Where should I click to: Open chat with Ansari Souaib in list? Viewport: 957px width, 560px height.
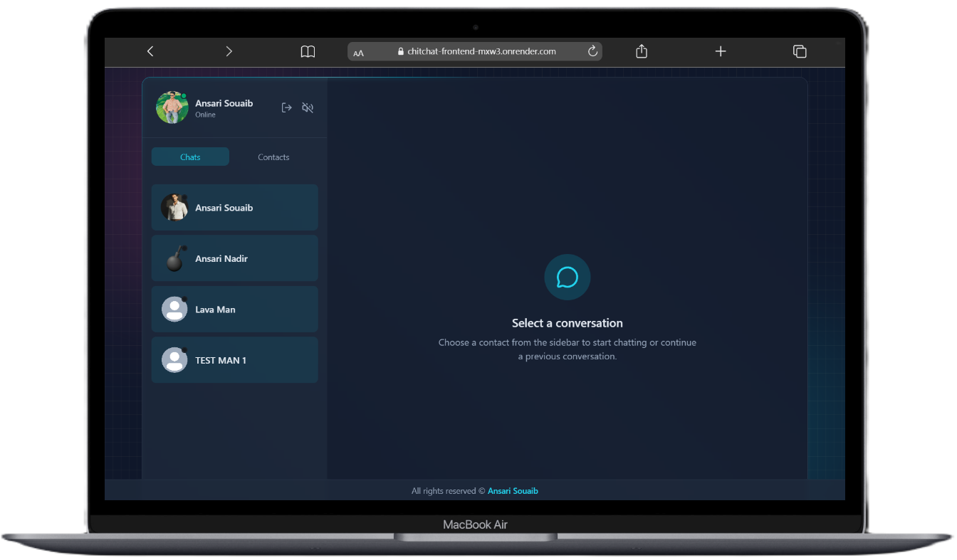[x=235, y=208]
